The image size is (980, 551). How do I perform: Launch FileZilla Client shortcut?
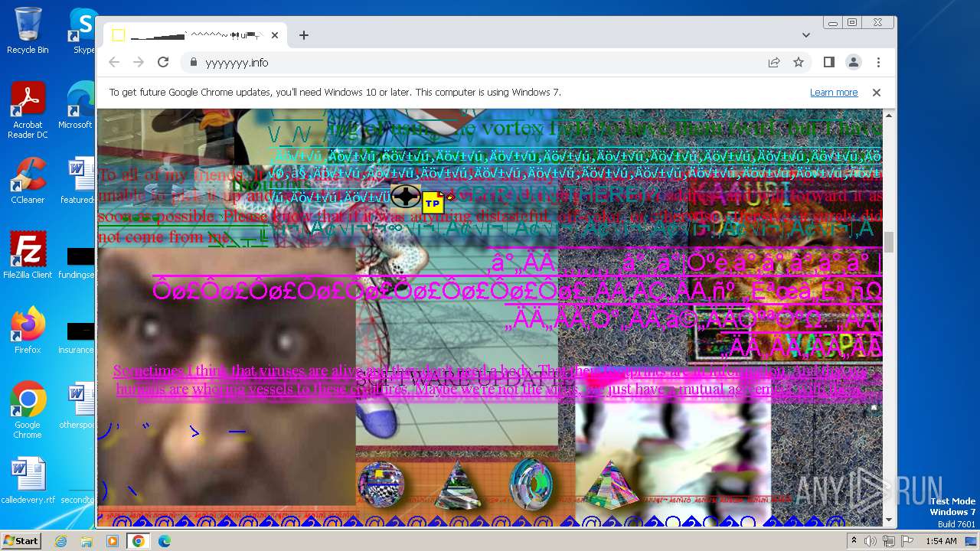pos(28,256)
